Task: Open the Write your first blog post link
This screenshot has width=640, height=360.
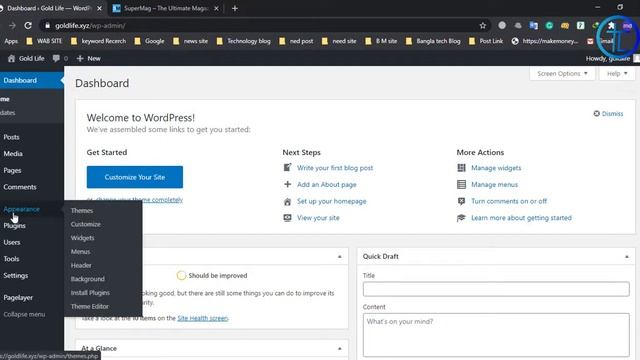Action: click(335, 168)
